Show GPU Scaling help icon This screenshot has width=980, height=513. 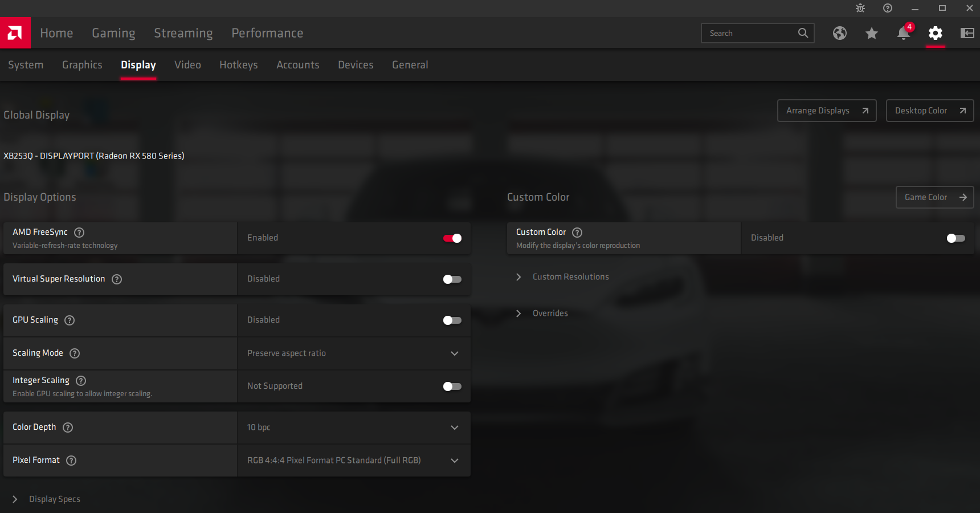(x=70, y=320)
